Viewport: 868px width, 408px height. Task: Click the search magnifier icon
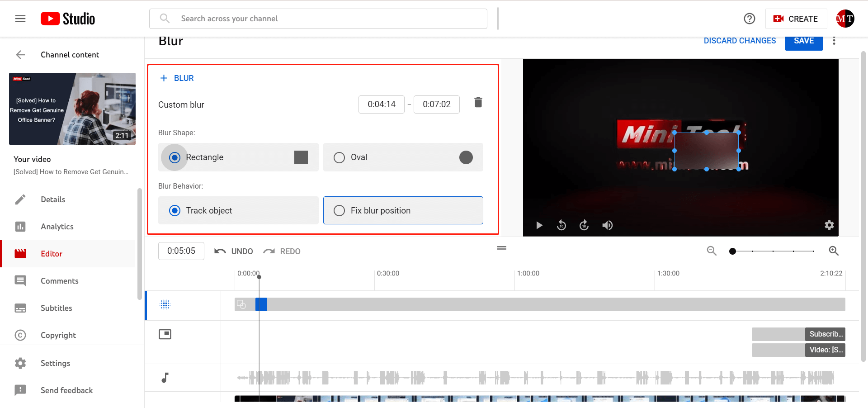point(165,19)
